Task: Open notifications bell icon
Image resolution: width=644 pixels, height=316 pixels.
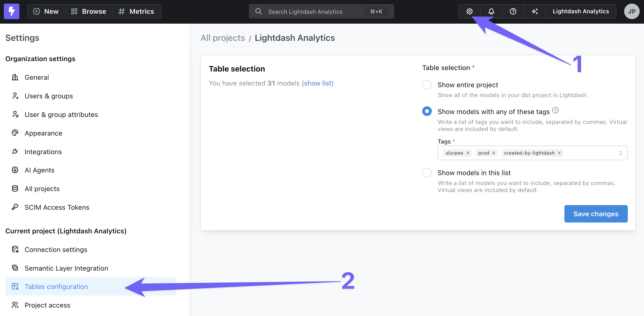Action: coord(491,11)
